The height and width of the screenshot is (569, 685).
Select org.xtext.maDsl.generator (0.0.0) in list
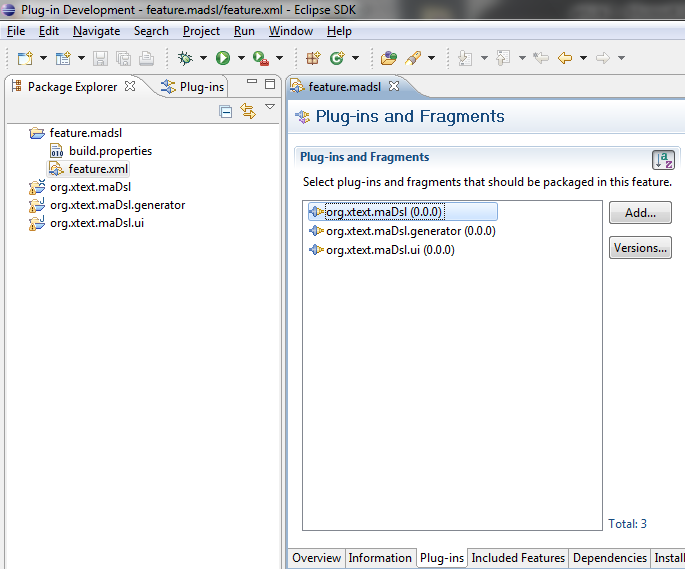pyautogui.click(x=410, y=231)
